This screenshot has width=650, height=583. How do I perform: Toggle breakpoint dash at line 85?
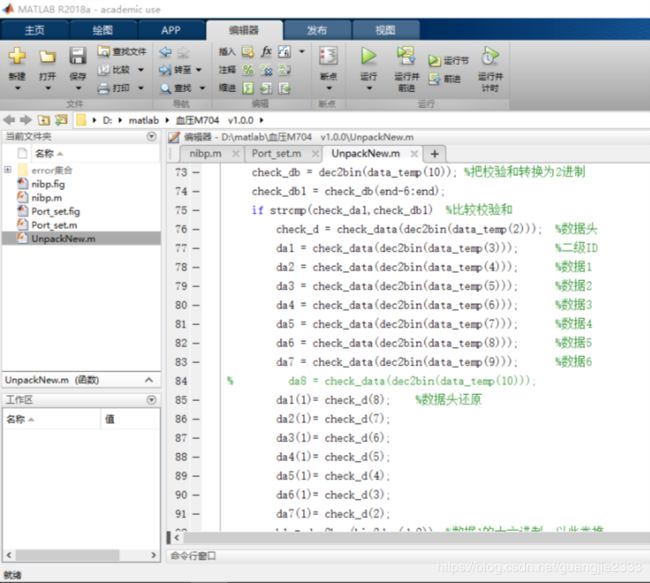196,400
